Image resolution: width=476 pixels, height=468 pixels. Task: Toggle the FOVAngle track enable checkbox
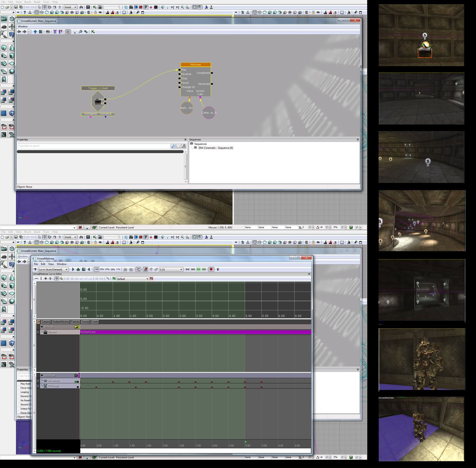(38, 386)
